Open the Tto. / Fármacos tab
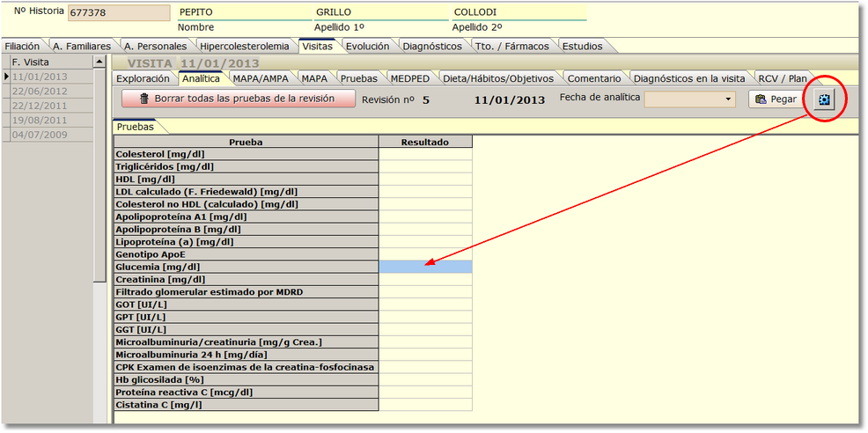 [x=512, y=47]
